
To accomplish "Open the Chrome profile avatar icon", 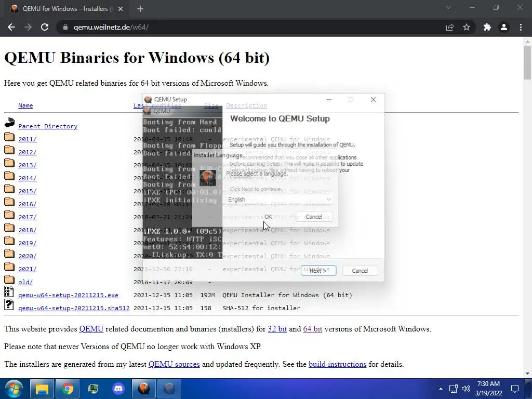I will pos(504,27).
